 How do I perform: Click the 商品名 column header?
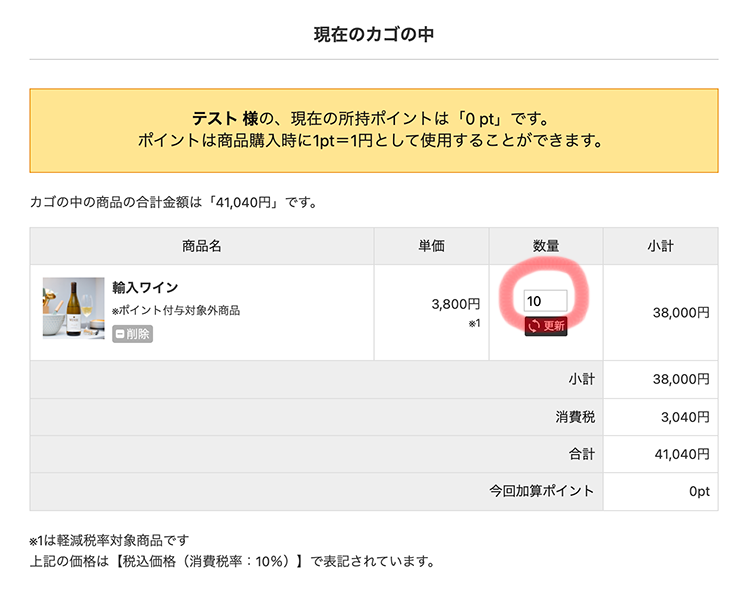pos(202,246)
